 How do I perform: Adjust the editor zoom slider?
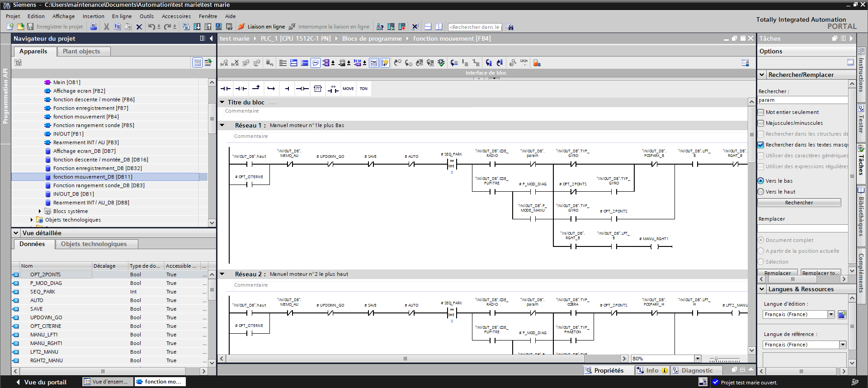(x=716, y=359)
